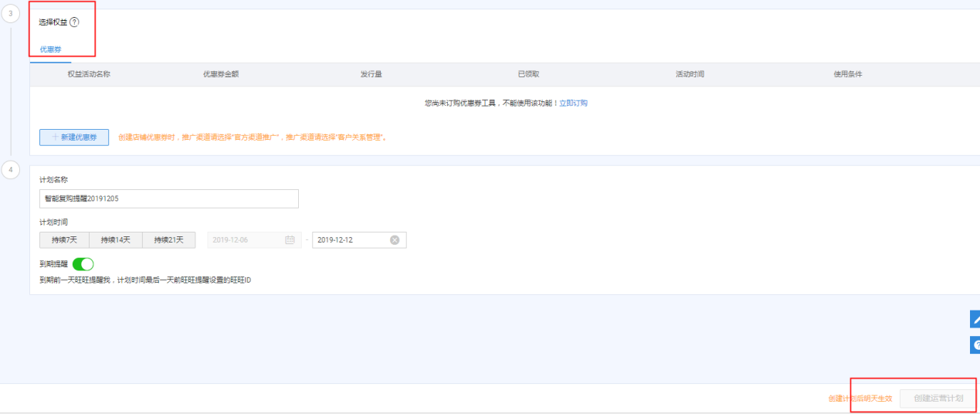Click the back-to-top arrow floating icon
Viewport: 980px width, 414px height.
(x=975, y=319)
